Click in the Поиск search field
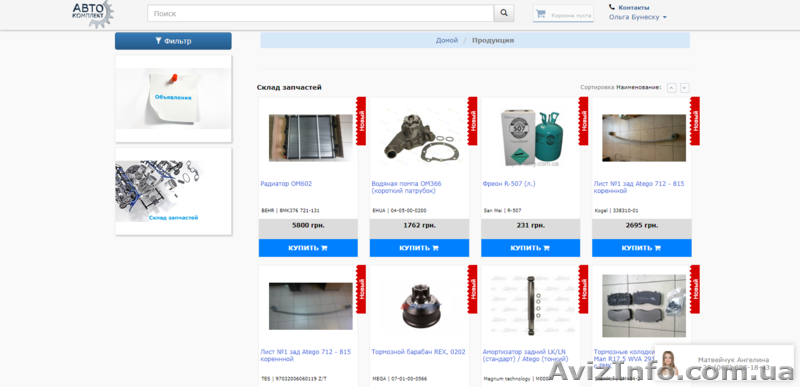The width and height of the screenshot is (800, 387). pos(320,14)
